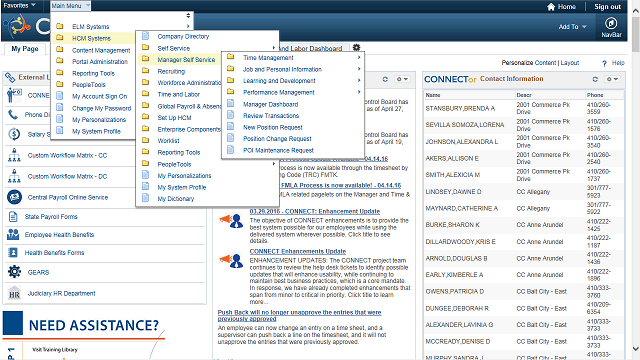
Task: Click the Employee Health Benefits icon
Action: pos(13,234)
